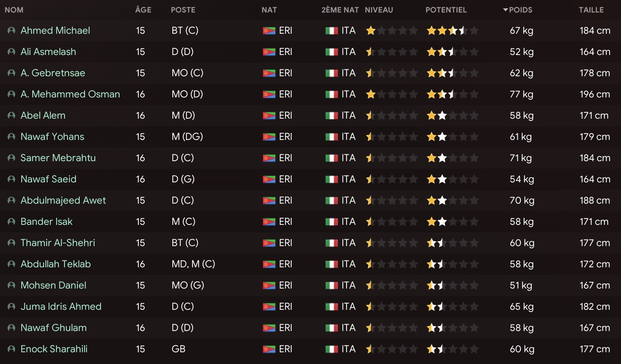
Task: Open Samer Mebrahtu's player profile
Action: 58,158
